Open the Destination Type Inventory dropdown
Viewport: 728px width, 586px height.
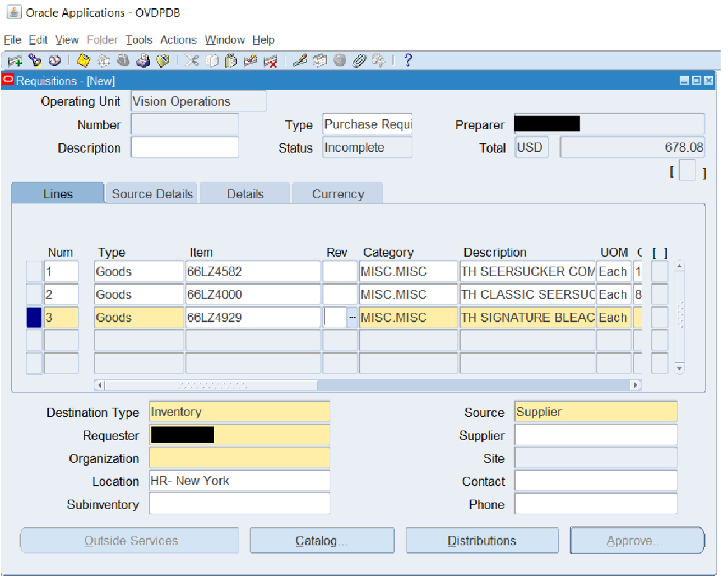tap(239, 412)
